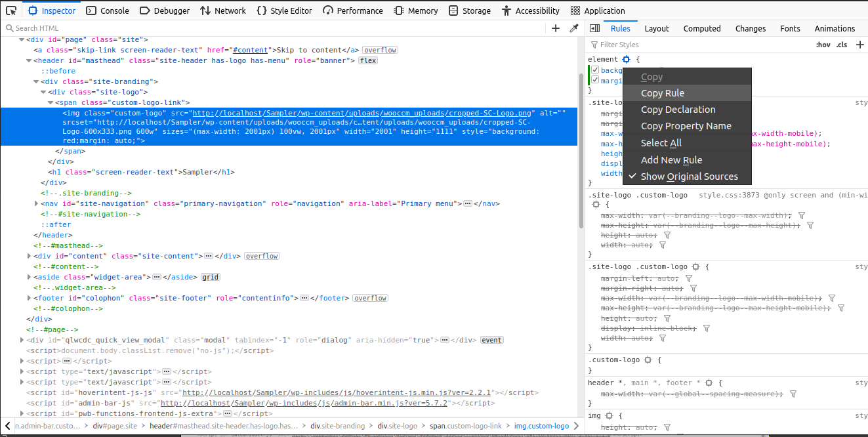Switch to the Computed sidebar tab
Viewport: 868px width, 437px height.
pos(702,28)
